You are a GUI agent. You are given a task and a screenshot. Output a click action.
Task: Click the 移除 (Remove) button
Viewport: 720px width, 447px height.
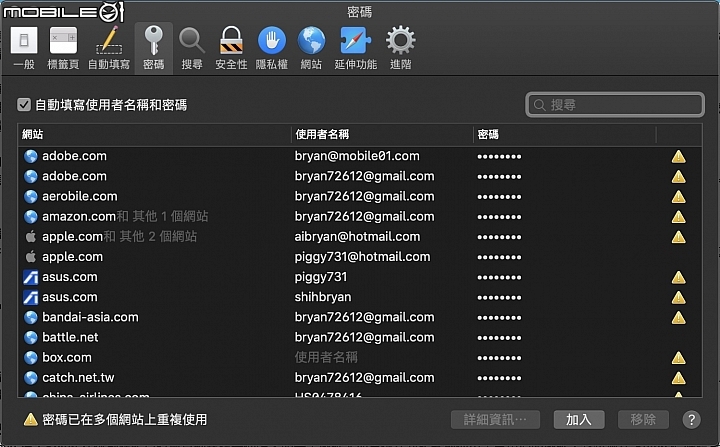point(643,419)
